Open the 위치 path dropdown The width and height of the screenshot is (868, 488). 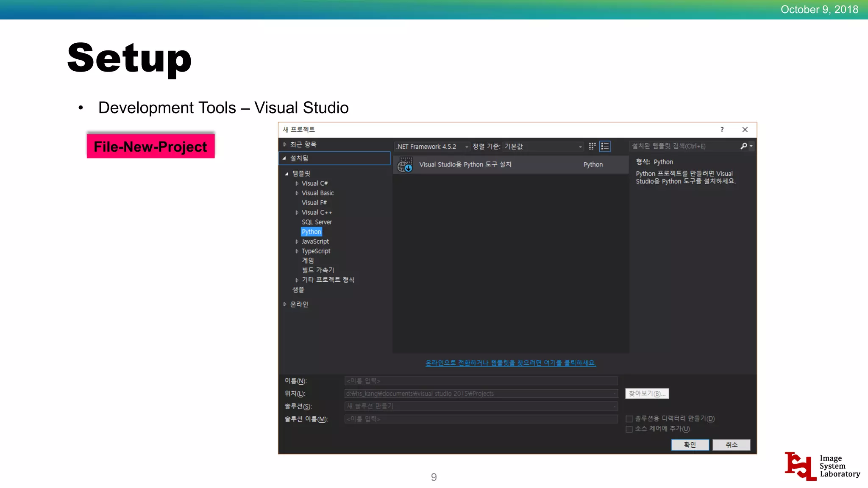(615, 394)
